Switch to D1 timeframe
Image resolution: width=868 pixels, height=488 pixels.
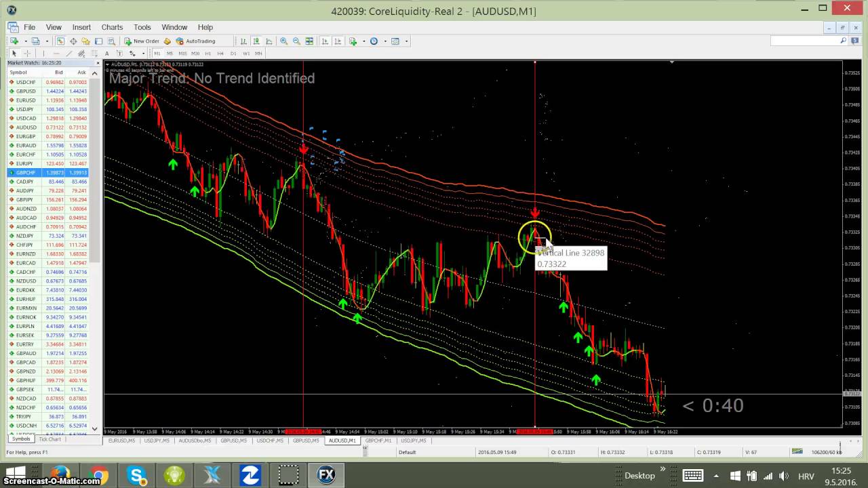[x=233, y=54]
